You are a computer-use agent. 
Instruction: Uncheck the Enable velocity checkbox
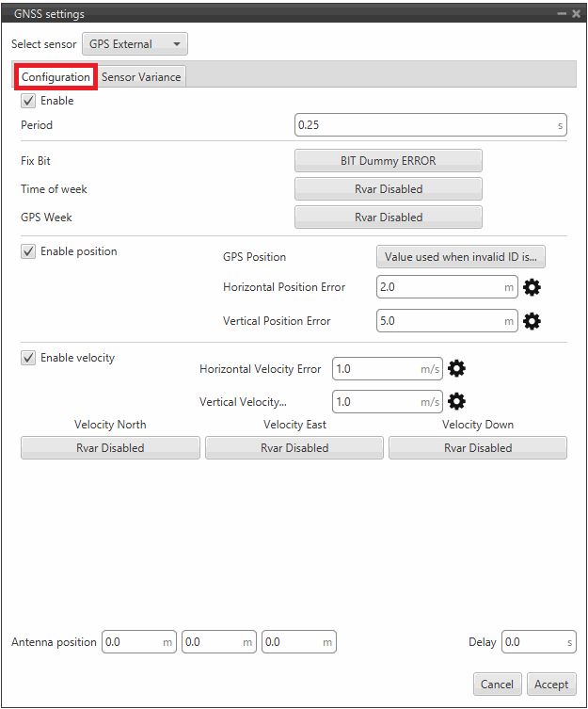point(28,358)
